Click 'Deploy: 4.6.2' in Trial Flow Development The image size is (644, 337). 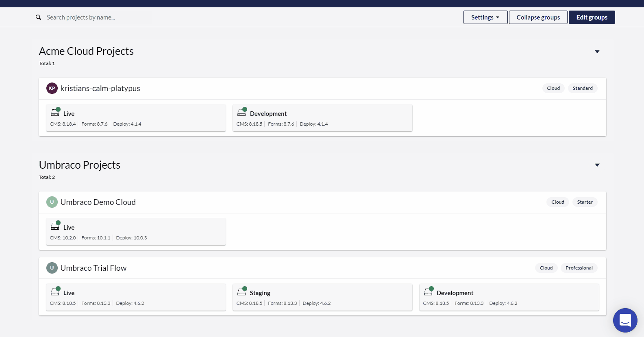(503, 303)
